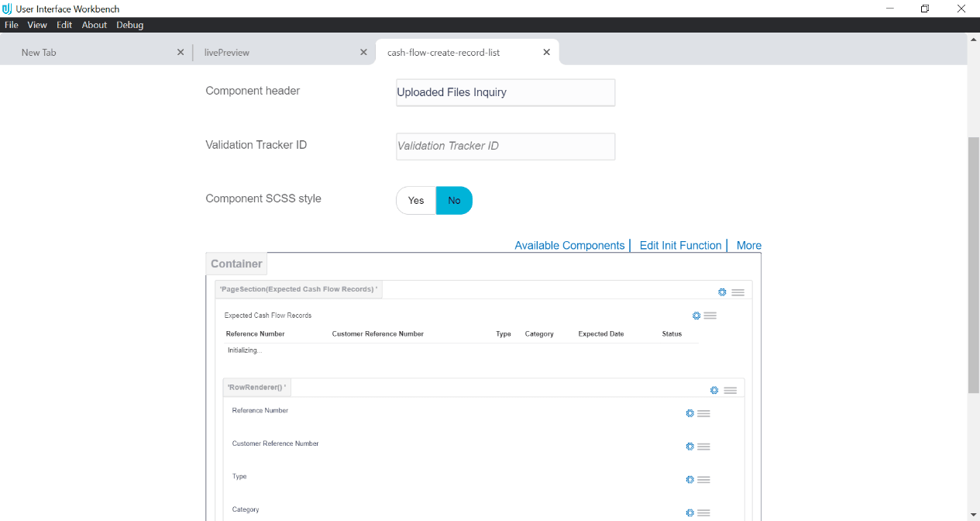Click the gear next to Type field

pyautogui.click(x=689, y=479)
